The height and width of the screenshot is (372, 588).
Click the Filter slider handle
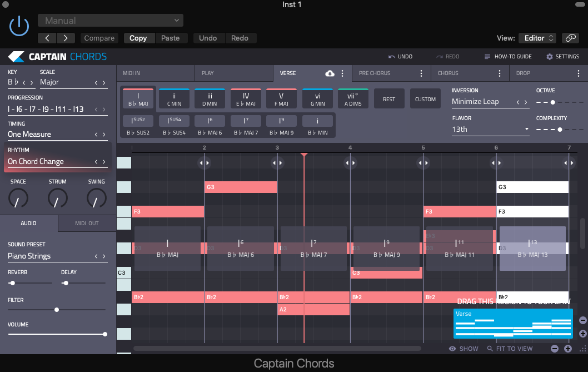point(57,310)
